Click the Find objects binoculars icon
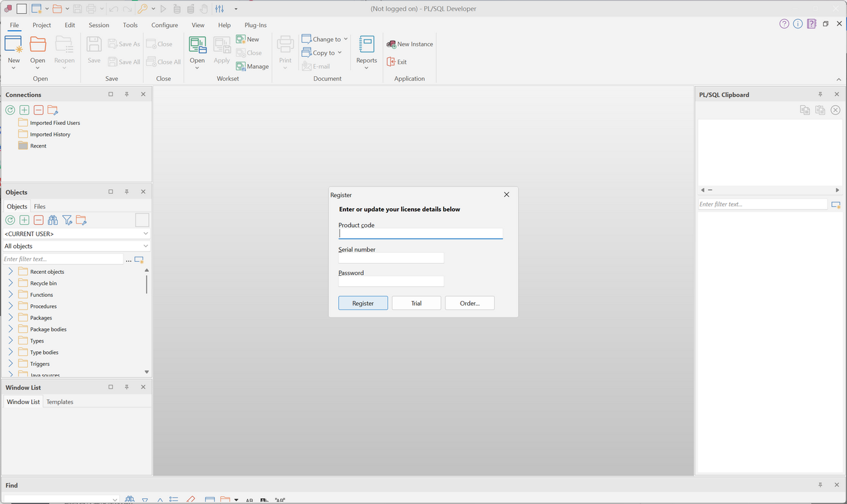Image resolution: width=847 pixels, height=504 pixels. 53,220
